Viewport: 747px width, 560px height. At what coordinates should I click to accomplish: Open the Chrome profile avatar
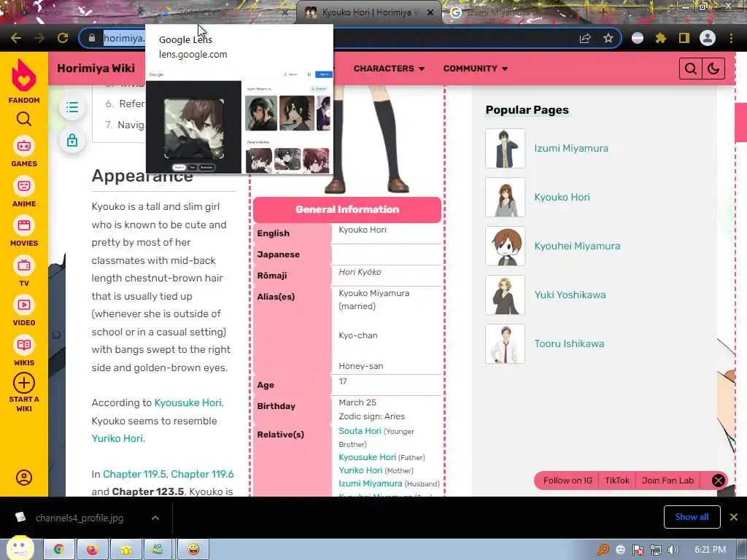[708, 38]
